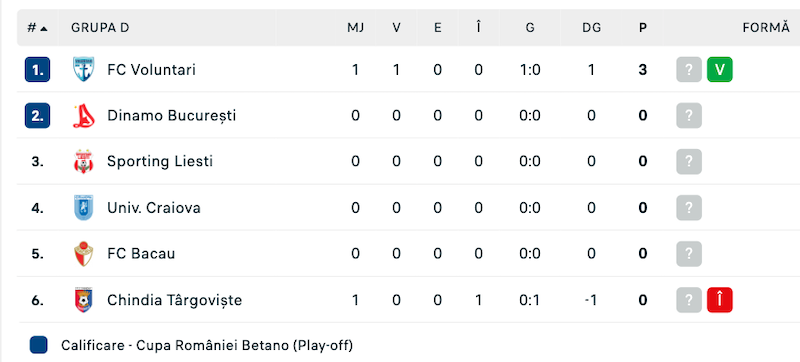Click the Univ. Craiova team crest
800x362 pixels.
pos(83,208)
